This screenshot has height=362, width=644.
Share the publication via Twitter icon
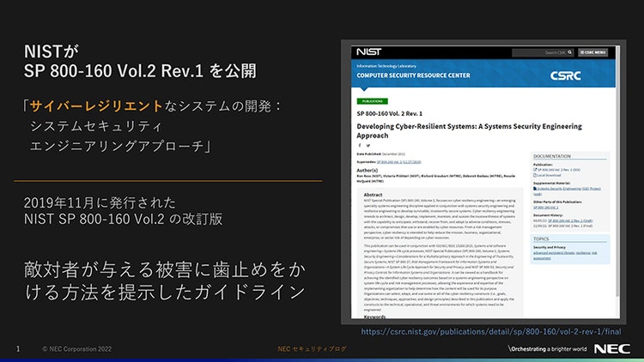(368, 145)
